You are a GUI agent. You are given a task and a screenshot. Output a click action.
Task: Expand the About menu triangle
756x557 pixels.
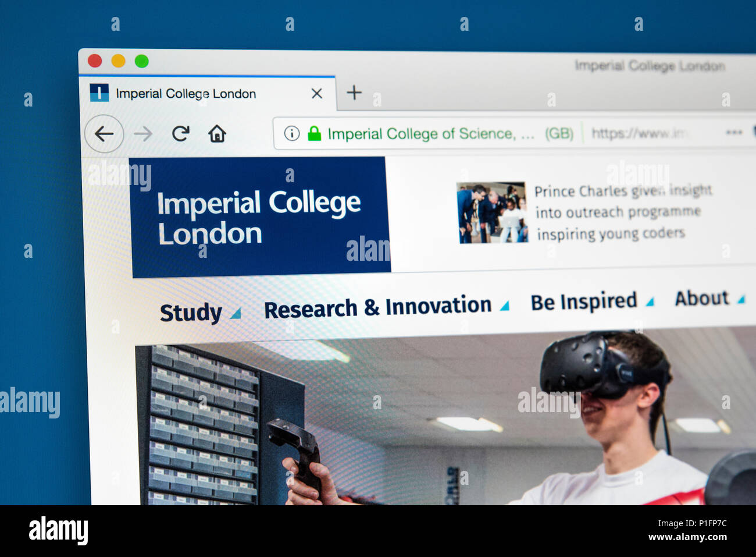(741, 299)
